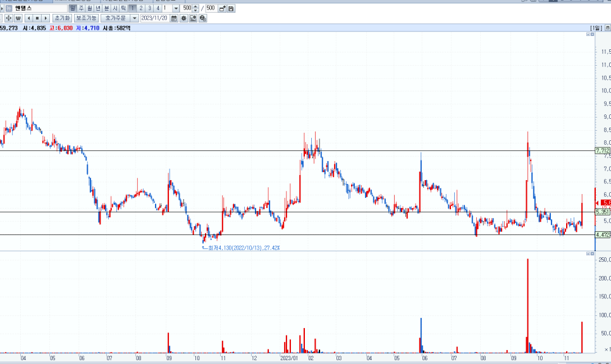Click the won (₩) currency icon
This screenshot has height=364, width=611.
[x=18, y=18]
